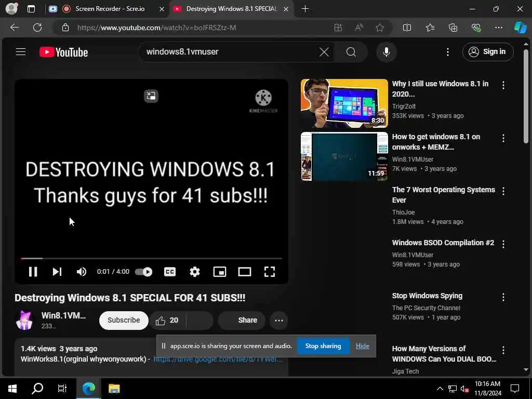532x399 pixels.
Task: Start voice search with the microphone
Action: tap(386, 52)
